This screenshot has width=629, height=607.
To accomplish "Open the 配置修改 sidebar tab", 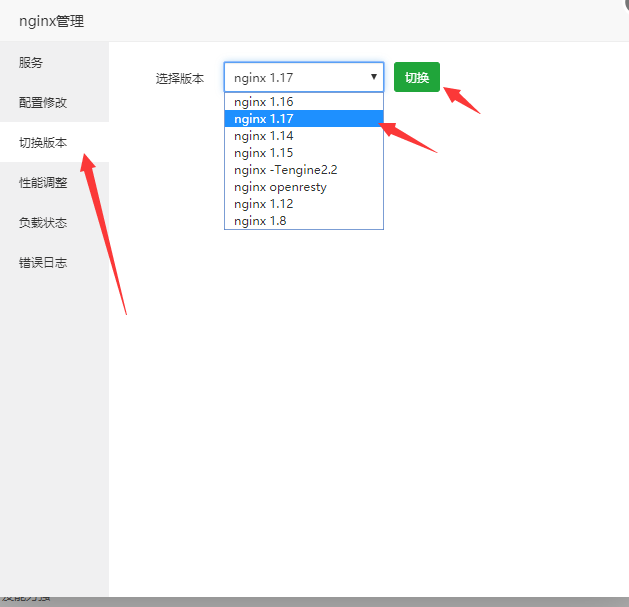I will [54, 102].
